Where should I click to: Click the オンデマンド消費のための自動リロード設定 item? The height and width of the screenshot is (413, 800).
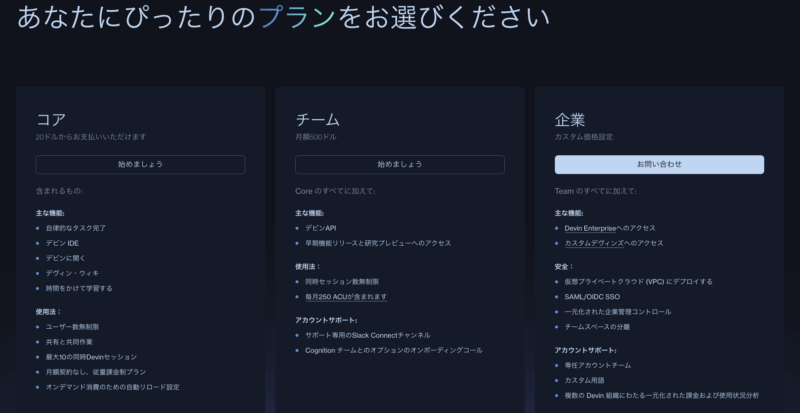(113, 387)
